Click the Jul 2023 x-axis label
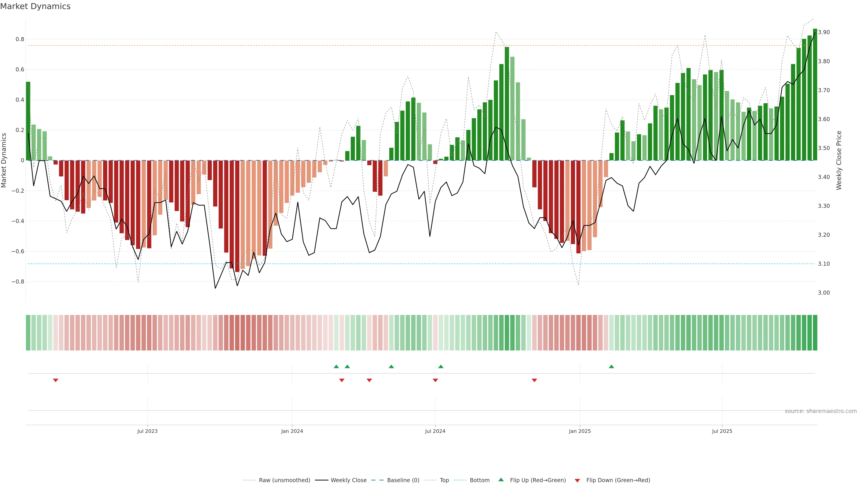 point(147,431)
